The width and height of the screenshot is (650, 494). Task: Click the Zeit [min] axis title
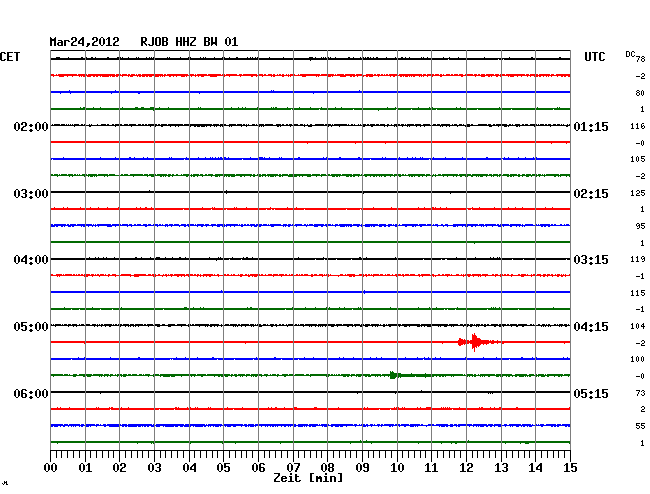coord(308,478)
